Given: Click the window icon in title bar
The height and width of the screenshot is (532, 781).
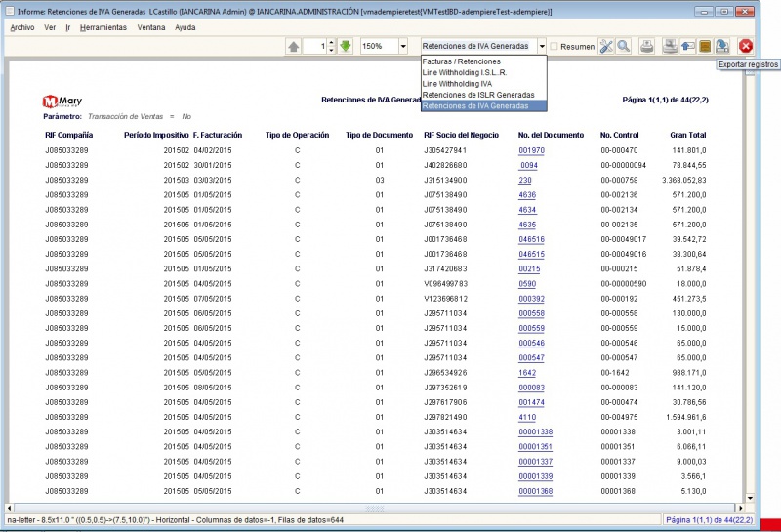Looking at the screenshot, I should (10, 11).
